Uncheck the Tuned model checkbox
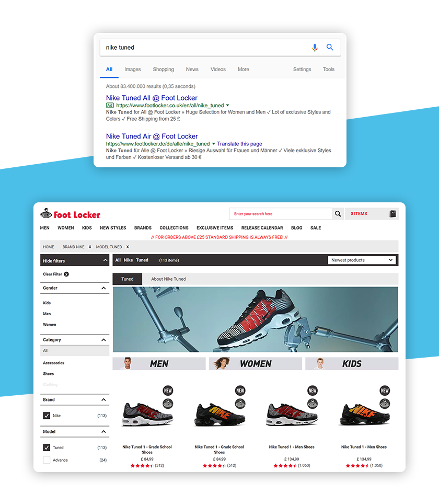Screen dimensions: 439x504 [47, 448]
